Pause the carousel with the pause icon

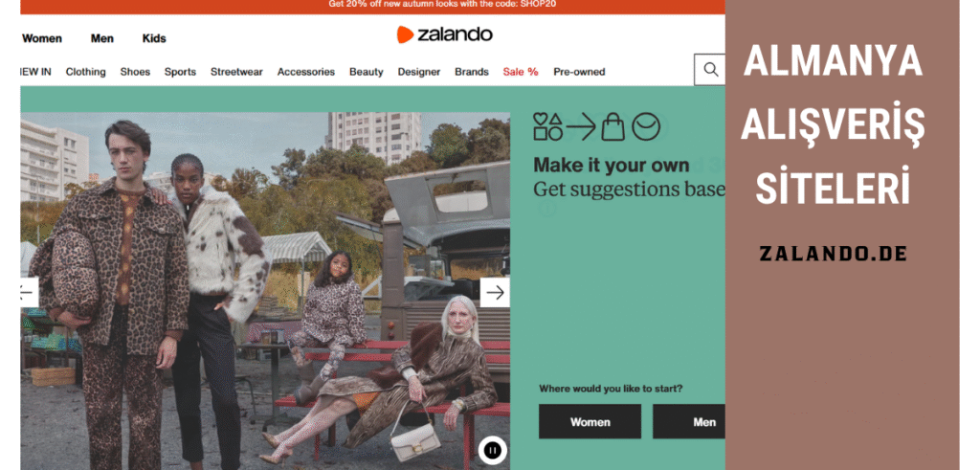(x=493, y=450)
